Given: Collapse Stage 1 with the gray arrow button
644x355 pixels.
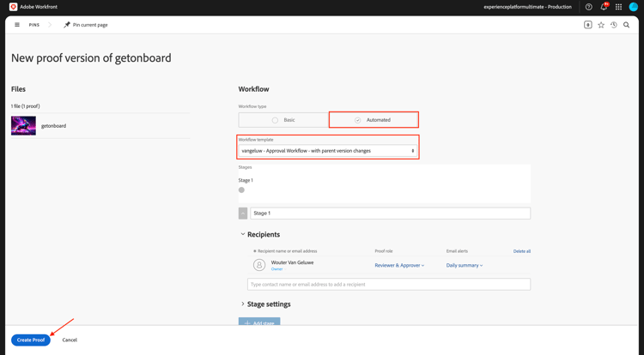Looking at the screenshot, I should click(243, 214).
